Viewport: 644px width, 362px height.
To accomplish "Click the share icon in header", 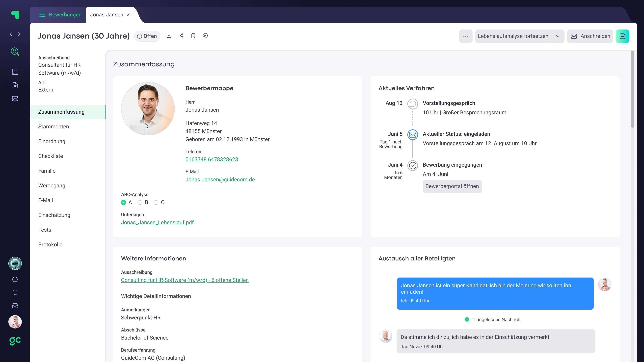I will tap(181, 36).
